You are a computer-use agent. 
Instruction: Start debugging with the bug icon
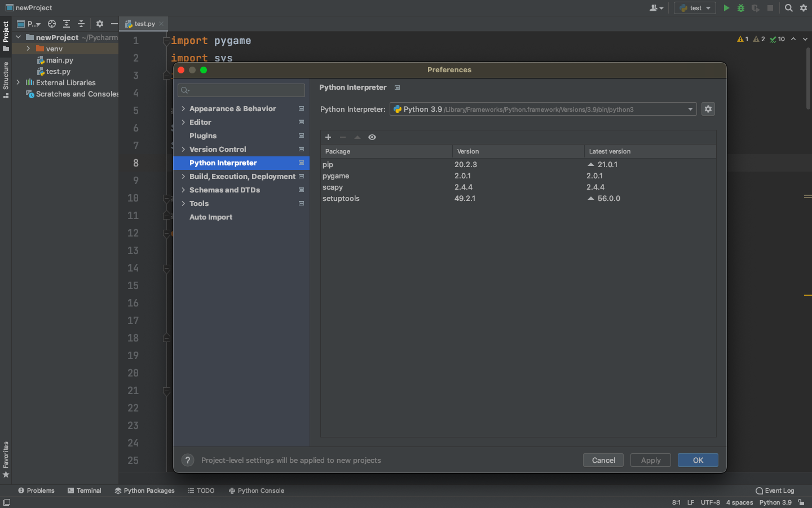tap(741, 8)
